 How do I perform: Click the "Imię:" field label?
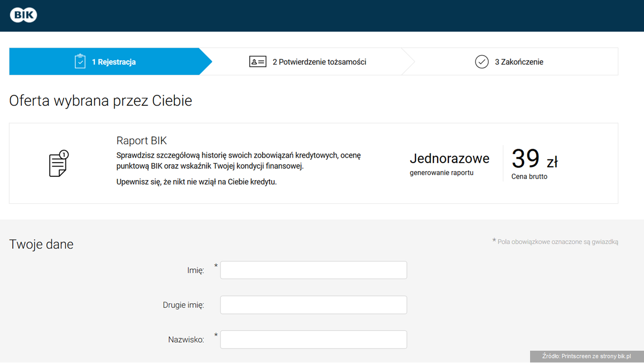coord(195,271)
